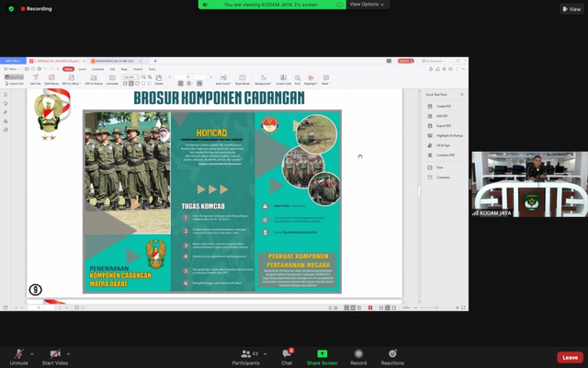Go to the next page in the toolbar
588x368 pixels.
[210, 77]
